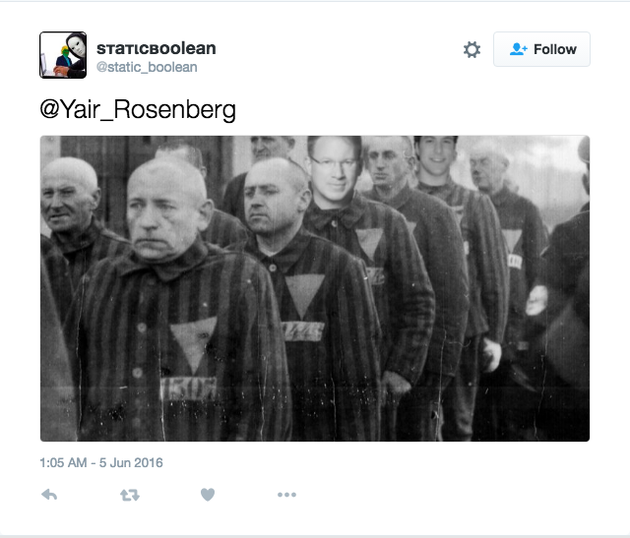Open the staticboolean display name link
The image size is (630, 538).
pos(156,48)
